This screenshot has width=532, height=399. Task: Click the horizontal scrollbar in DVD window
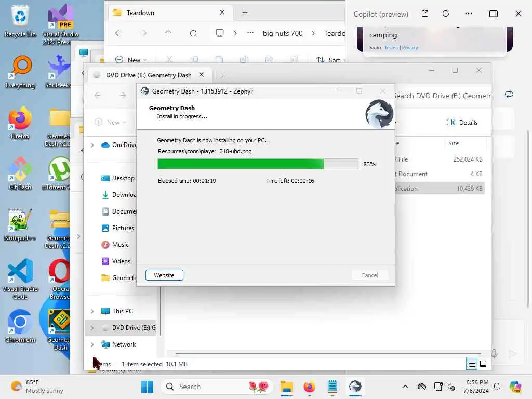(x=328, y=353)
